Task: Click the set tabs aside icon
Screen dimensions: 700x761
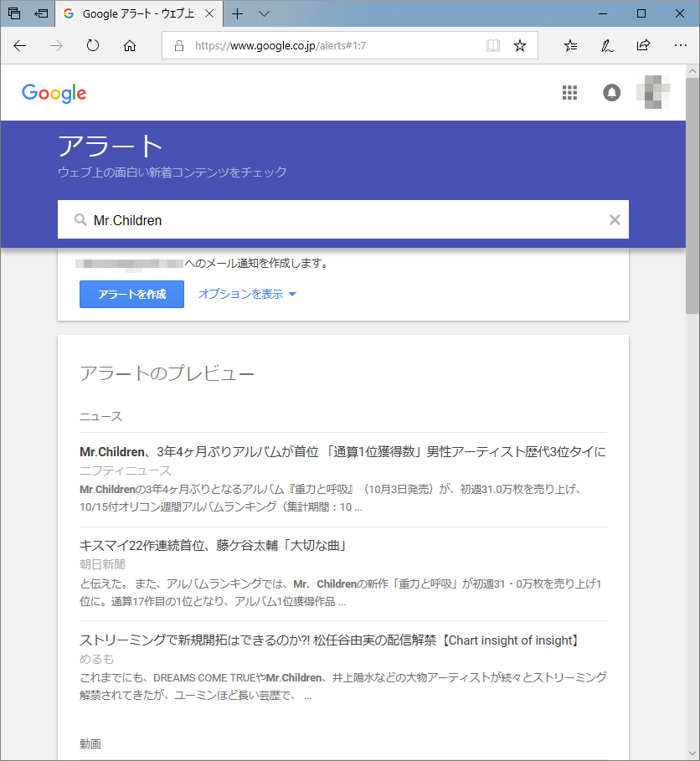Action: tap(41, 13)
